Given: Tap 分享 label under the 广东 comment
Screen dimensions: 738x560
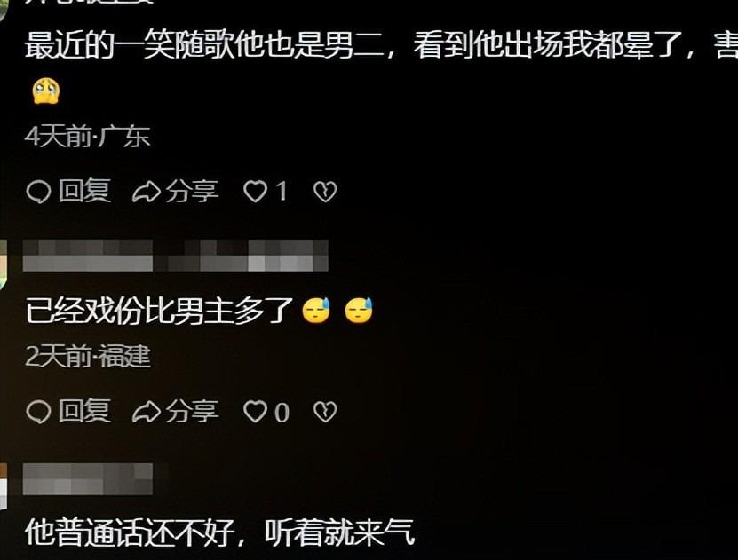Looking at the screenshot, I should pos(192,191).
